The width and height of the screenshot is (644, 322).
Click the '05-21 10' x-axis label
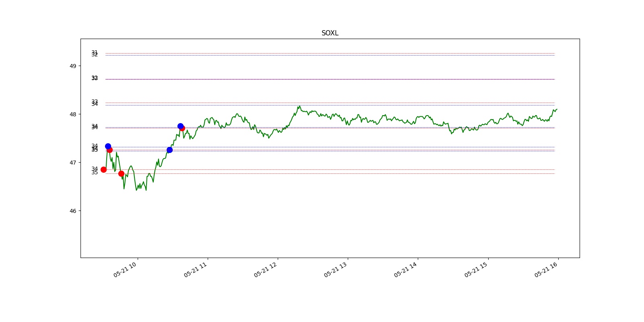pyautogui.click(x=125, y=270)
